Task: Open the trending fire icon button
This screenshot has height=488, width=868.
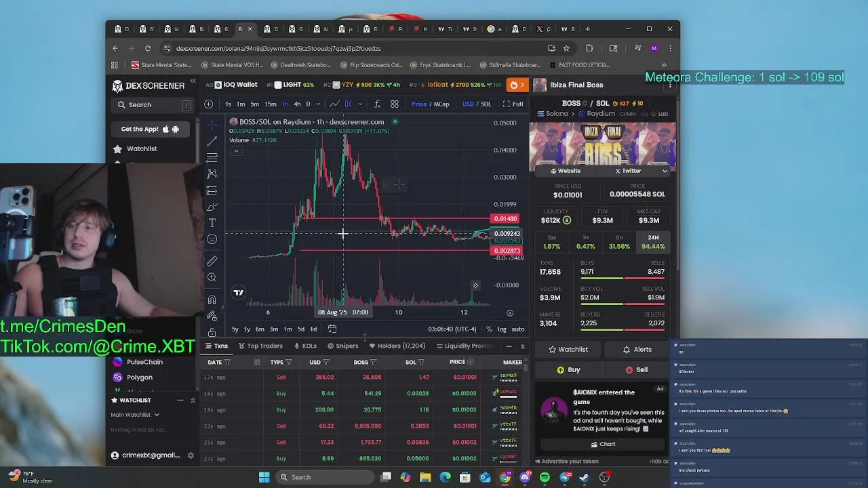Action: pyautogui.click(x=517, y=85)
